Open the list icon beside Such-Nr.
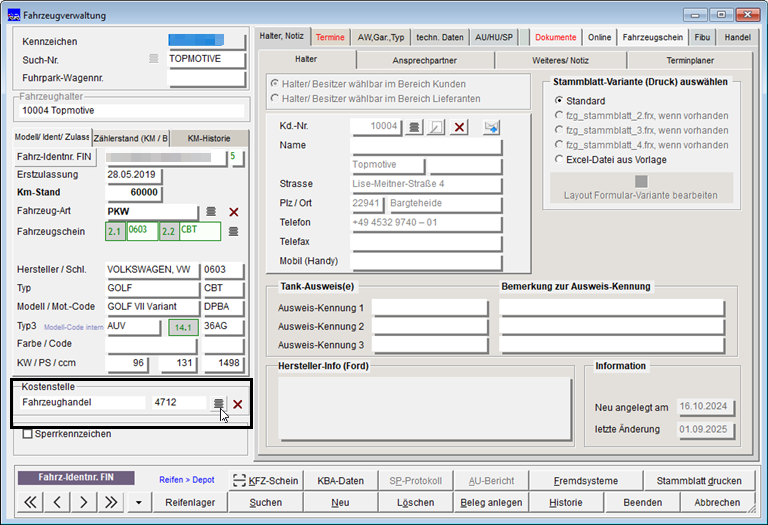The height and width of the screenshot is (525, 768). click(154, 59)
